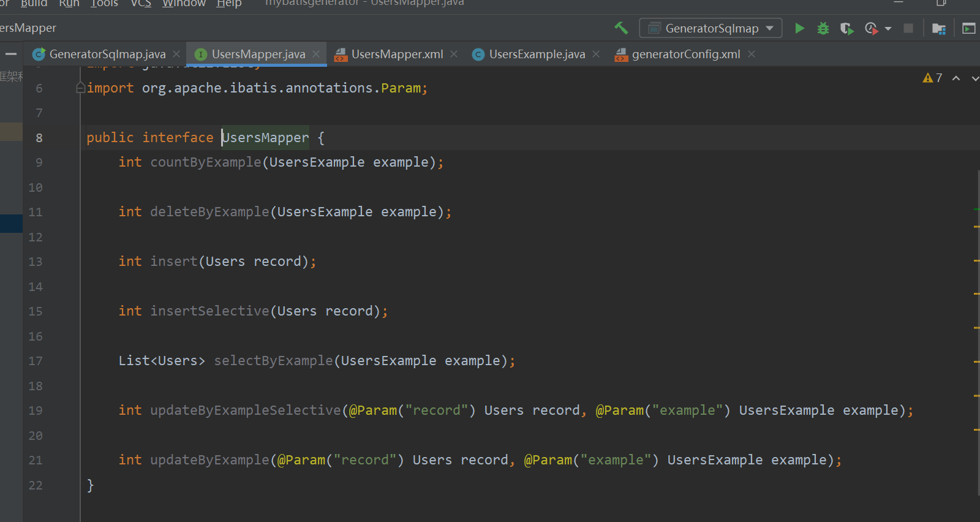The width and height of the screenshot is (980, 522).
Task: Click the 7 warnings inspection indicator
Action: [x=932, y=78]
